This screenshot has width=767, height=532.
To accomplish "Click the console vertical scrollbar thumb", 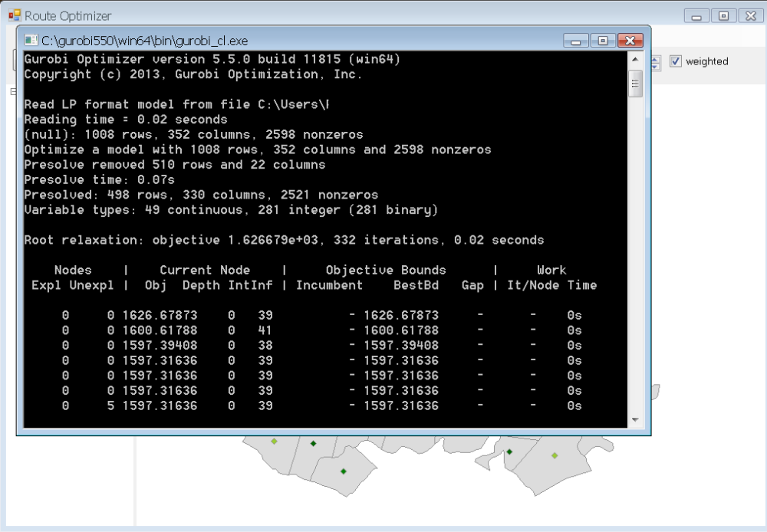I will [635, 83].
